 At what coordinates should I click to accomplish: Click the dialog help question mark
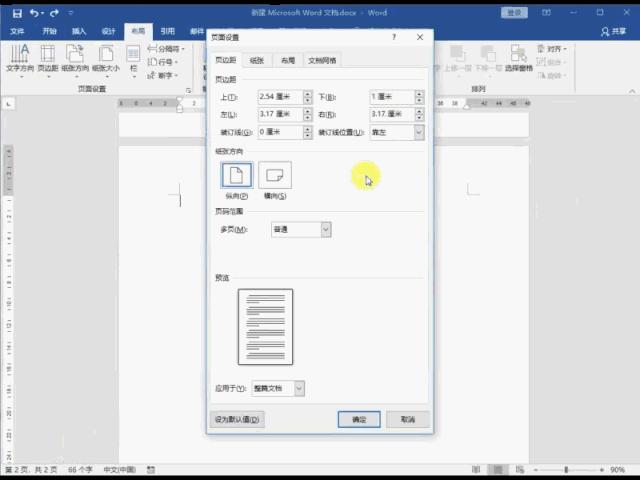pyautogui.click(x=394, y=37)
